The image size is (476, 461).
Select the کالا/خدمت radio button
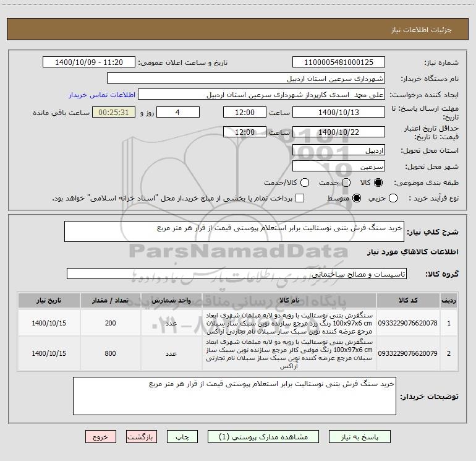[305, 183]
